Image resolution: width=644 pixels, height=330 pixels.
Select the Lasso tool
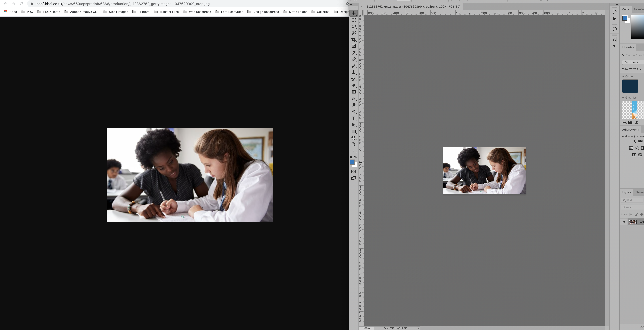[x=353, y=27]
